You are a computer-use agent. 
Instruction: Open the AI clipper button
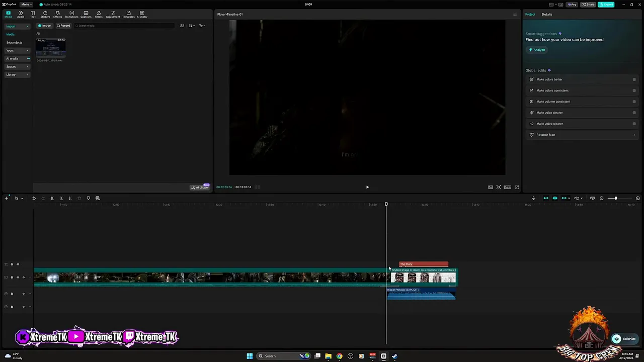click(x=200, y=187)
